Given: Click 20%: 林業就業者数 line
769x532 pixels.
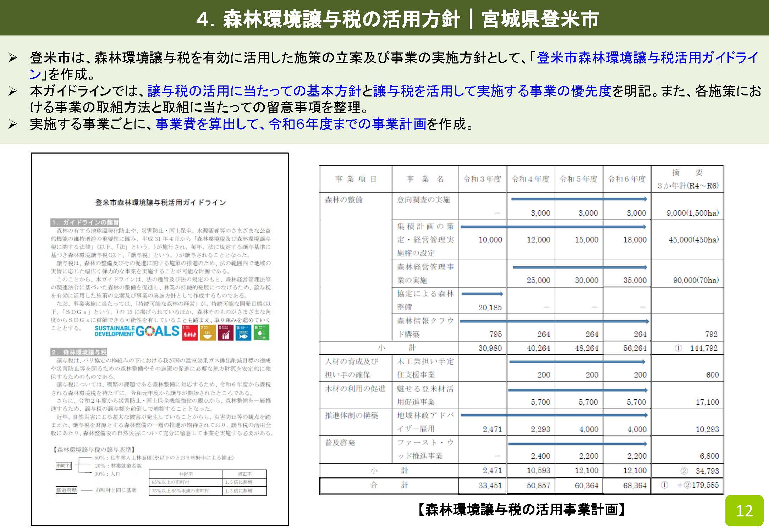Looking at the screenshot, I should [x=118, y=466].
